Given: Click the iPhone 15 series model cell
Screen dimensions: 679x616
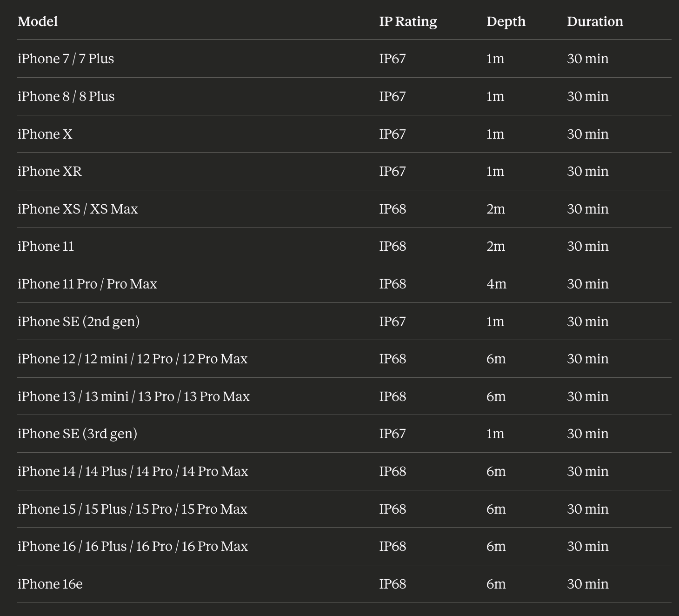Looking at the screenshot, I should point(133,509).
